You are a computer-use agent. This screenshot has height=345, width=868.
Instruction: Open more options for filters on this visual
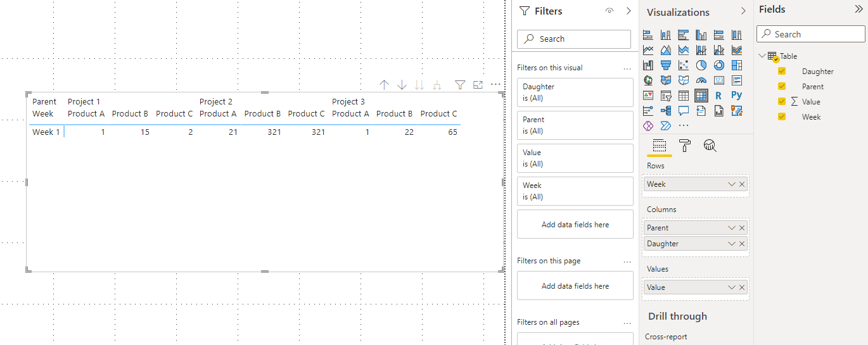(x=627, y=68)
